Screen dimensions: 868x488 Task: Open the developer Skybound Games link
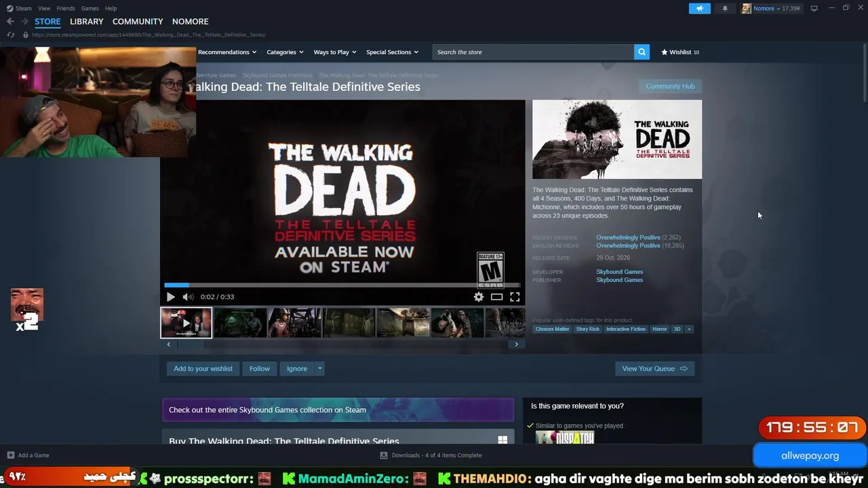coord(619,272)
